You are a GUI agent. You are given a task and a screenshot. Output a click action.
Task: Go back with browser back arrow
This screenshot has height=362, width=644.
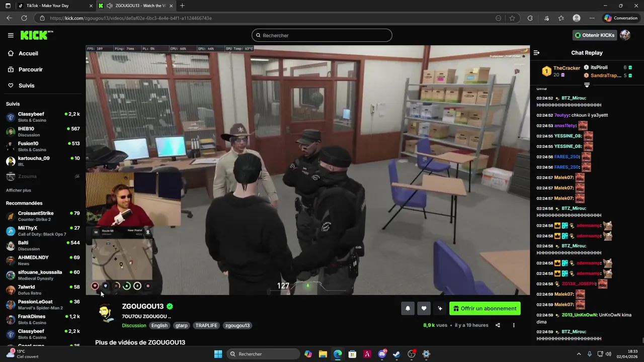pos(9,18)
